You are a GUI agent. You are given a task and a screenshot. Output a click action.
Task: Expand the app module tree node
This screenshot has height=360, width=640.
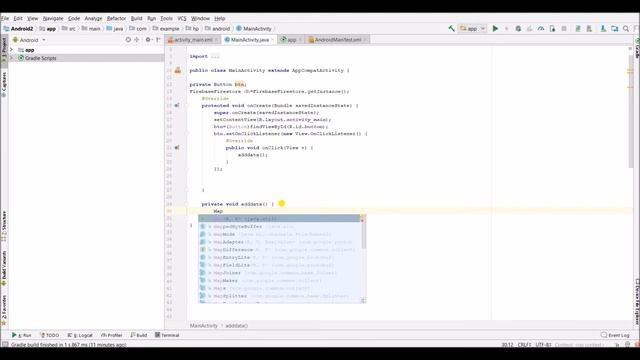(11, 50)
